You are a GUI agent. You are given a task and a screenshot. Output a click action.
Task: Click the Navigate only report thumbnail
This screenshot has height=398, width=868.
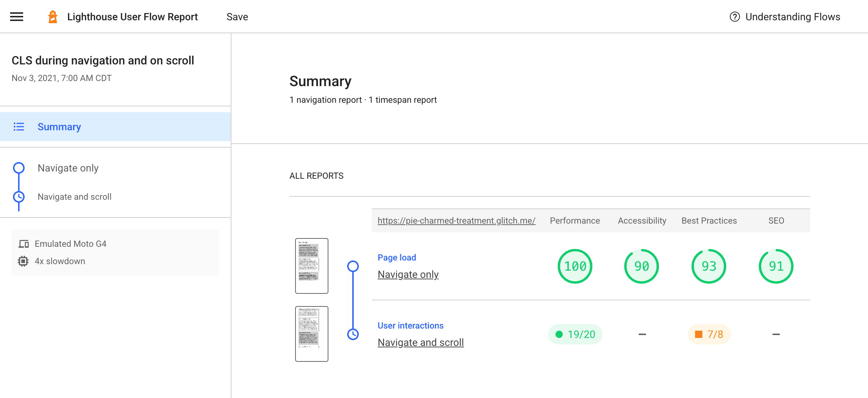(x=311, y=266)
